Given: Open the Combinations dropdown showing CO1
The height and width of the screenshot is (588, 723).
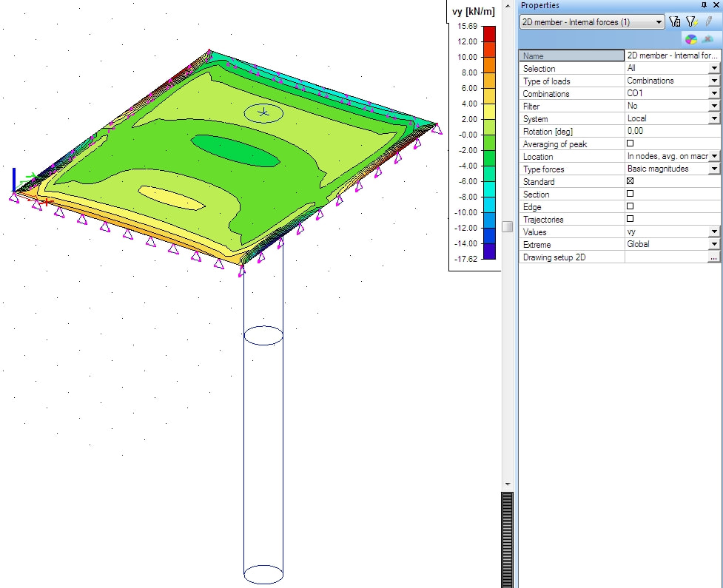Looking at the screenshot, I should (x=713, y=93).
